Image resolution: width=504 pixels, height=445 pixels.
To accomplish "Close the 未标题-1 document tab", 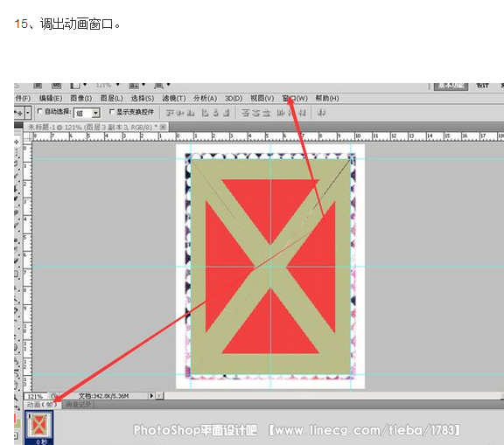I will tap(164, 127).
